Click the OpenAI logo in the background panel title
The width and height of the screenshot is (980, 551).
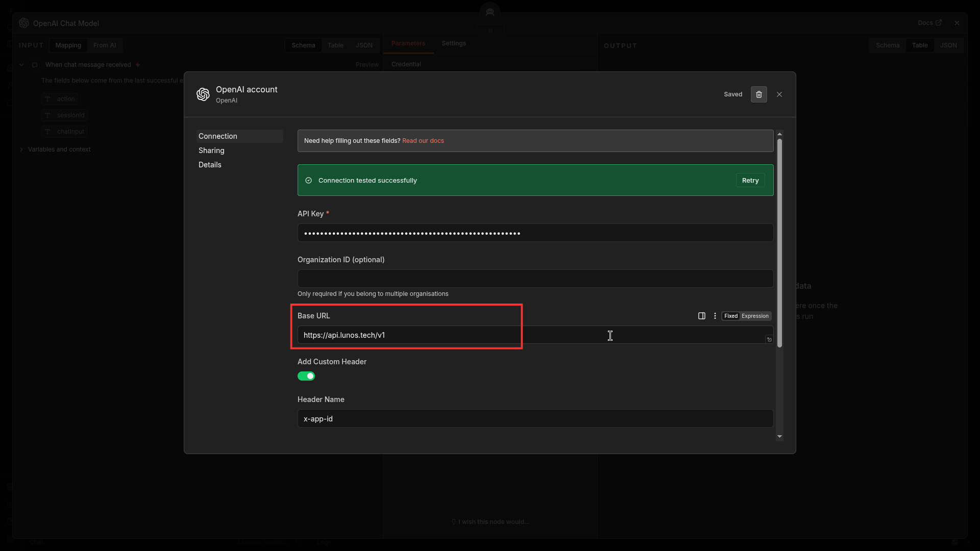tap(24, 23)
